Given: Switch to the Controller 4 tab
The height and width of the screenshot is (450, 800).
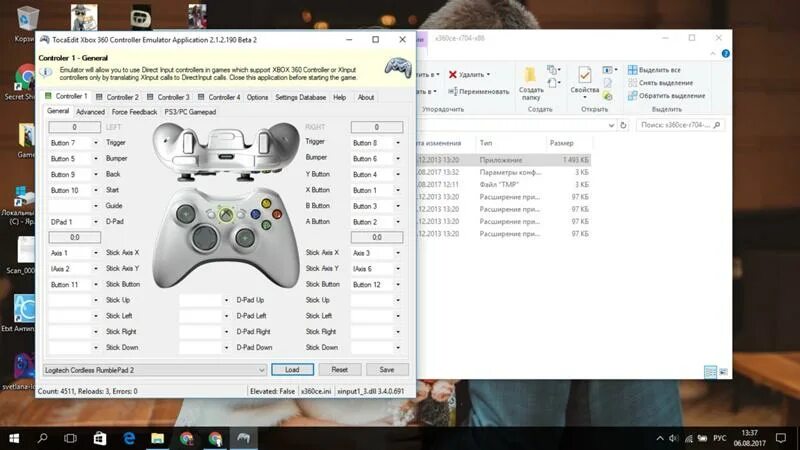Looking at the screenshot, I should tap(220, 97).
